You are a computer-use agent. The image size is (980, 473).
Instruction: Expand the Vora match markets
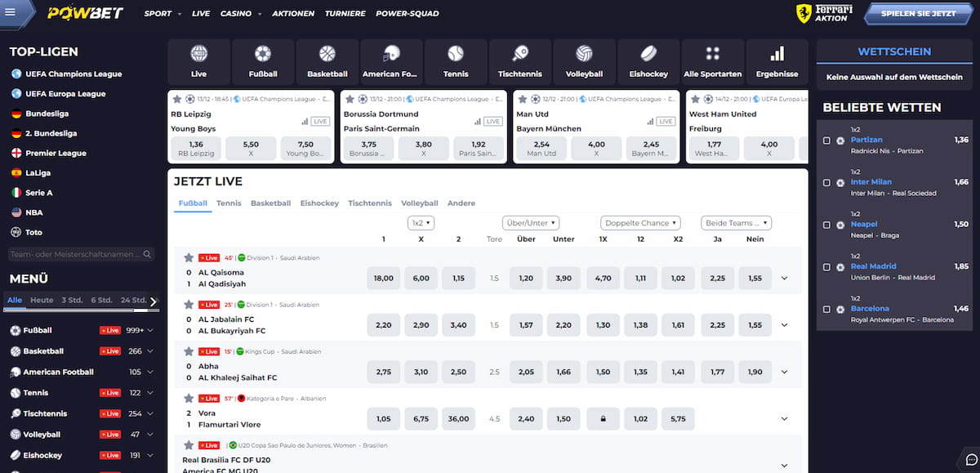[784, 418]
